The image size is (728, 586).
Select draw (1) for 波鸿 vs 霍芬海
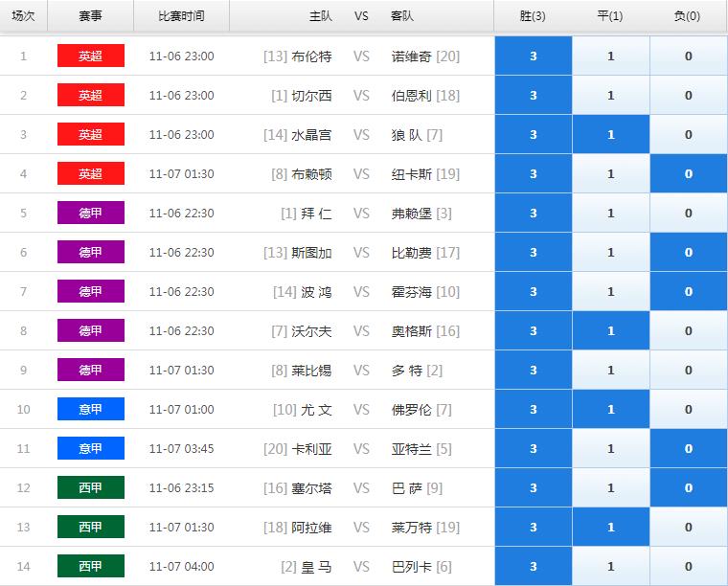(x=610, y=291)
